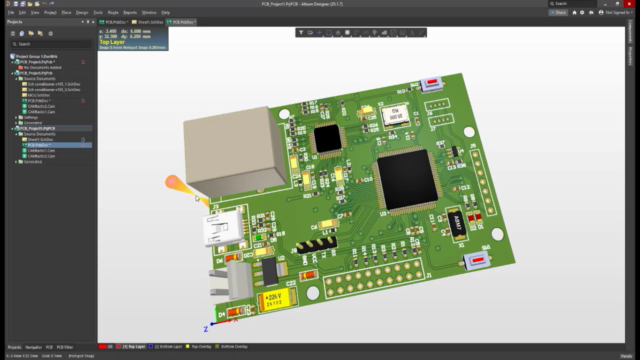Click the Save icon in the title bar

point(16,4)
